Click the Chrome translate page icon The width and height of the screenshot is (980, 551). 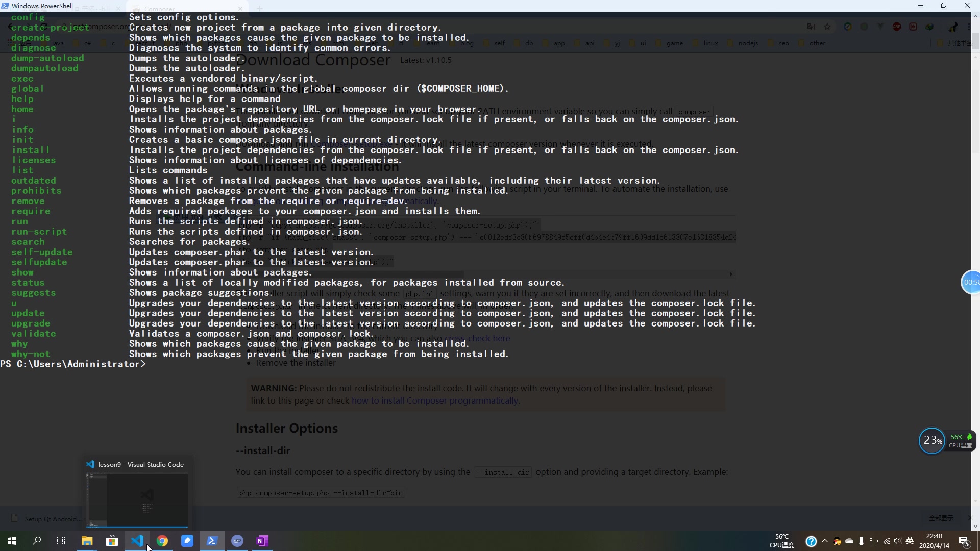(x=811, y=27)
